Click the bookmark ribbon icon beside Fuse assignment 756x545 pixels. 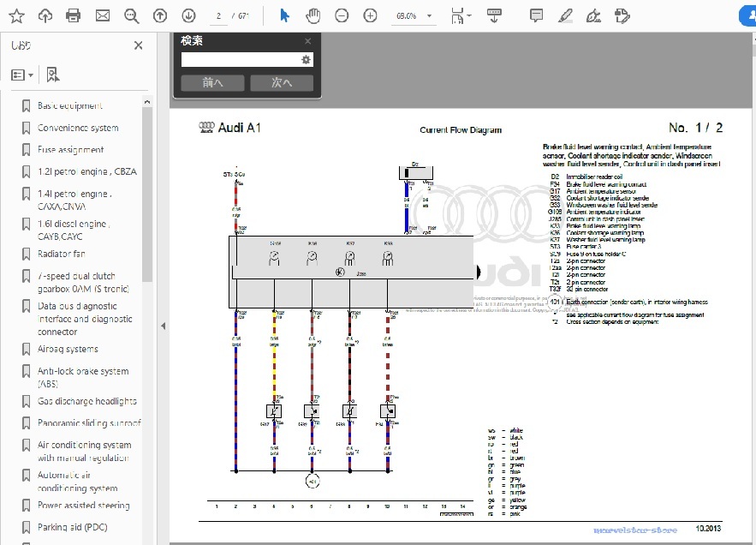(26, 150)
